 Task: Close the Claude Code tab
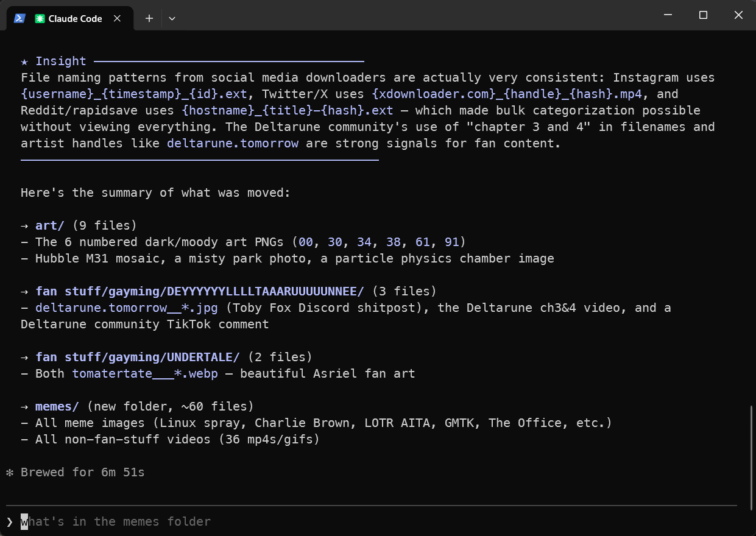[118, 18]
